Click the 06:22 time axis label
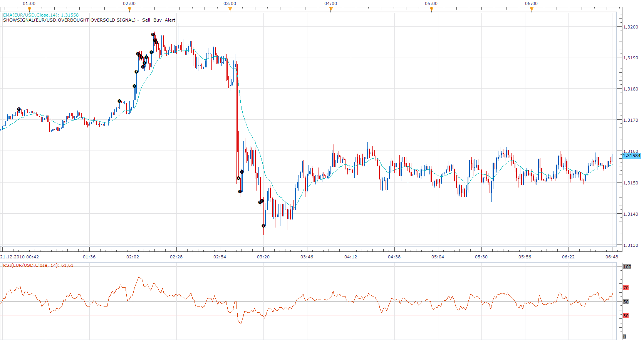The image size is (644, 340). click(568, 257)
